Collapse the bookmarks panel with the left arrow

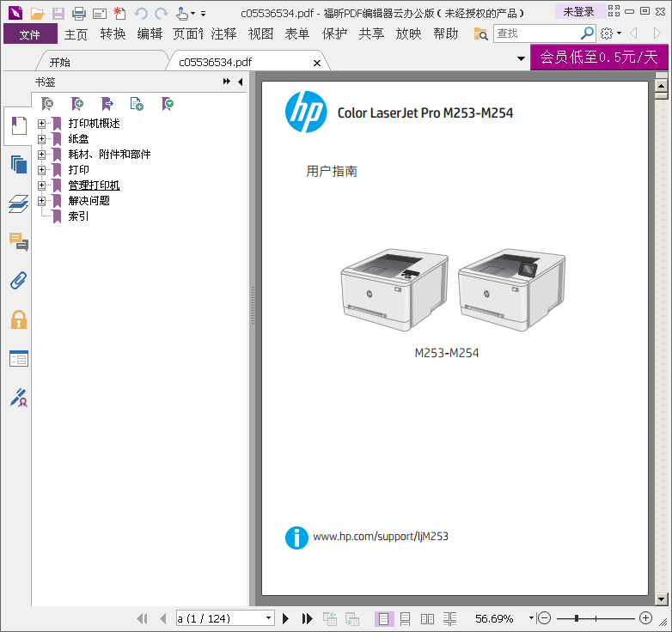[241, 82]
